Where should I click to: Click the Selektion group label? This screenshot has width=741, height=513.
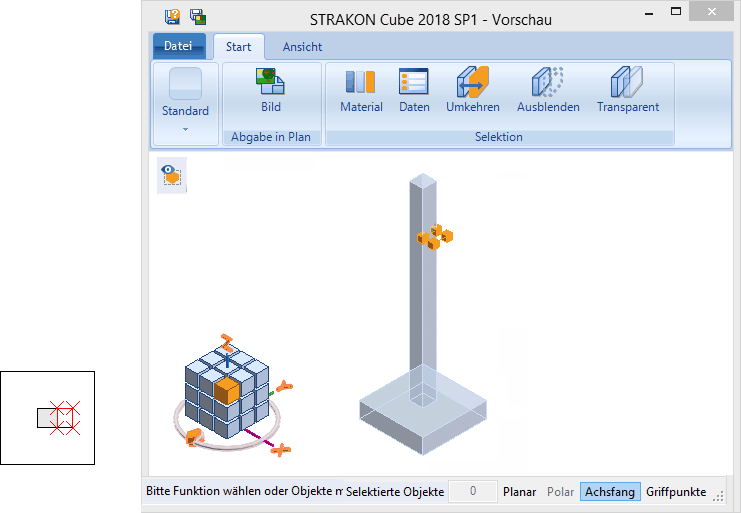click(x=499, y=137)
